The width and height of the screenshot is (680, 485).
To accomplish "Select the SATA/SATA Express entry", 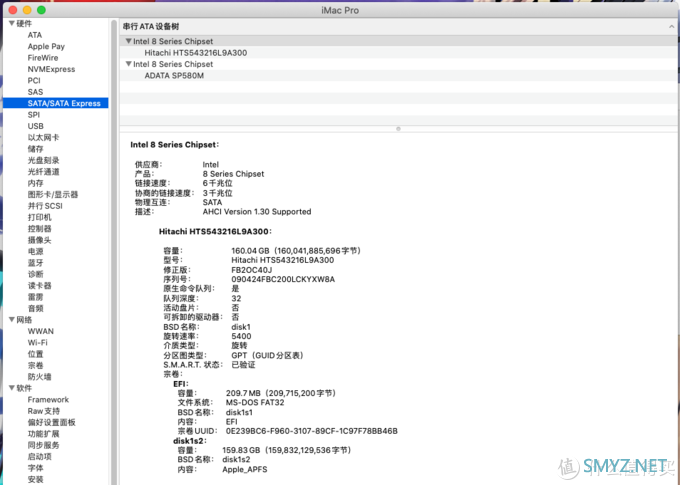I will (56, 103).
